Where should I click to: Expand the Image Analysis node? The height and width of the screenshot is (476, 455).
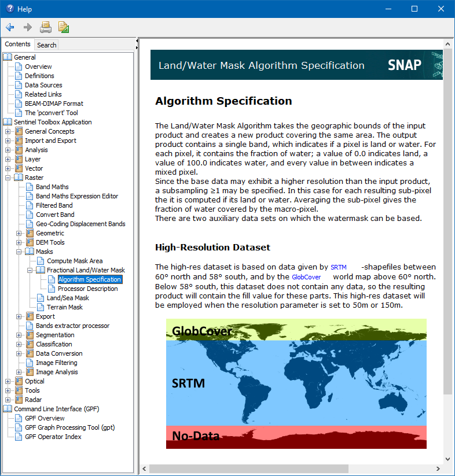19,372
